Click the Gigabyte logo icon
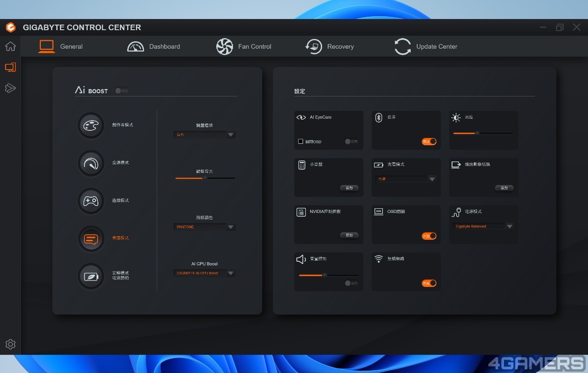This screenshot has height=373, width=588. pos(11,27)
